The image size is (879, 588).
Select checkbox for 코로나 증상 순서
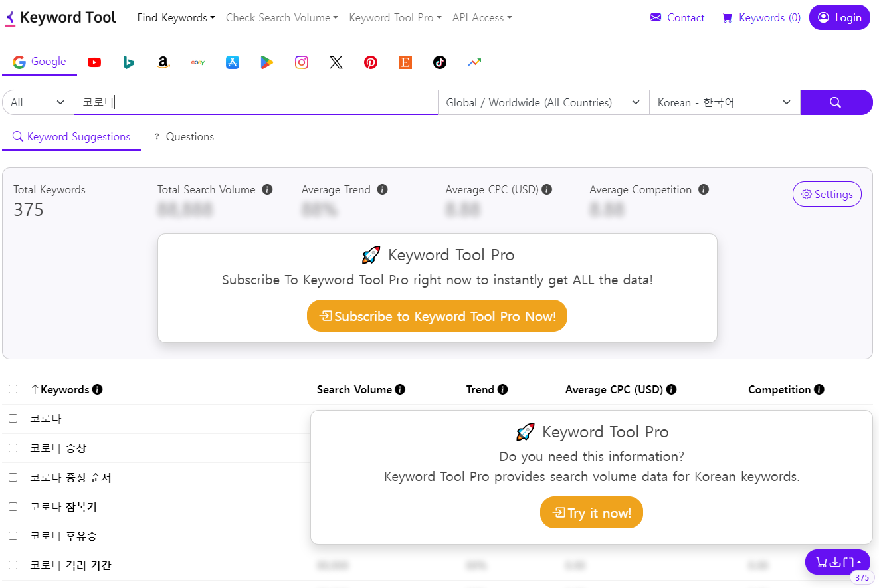[13, 477]
